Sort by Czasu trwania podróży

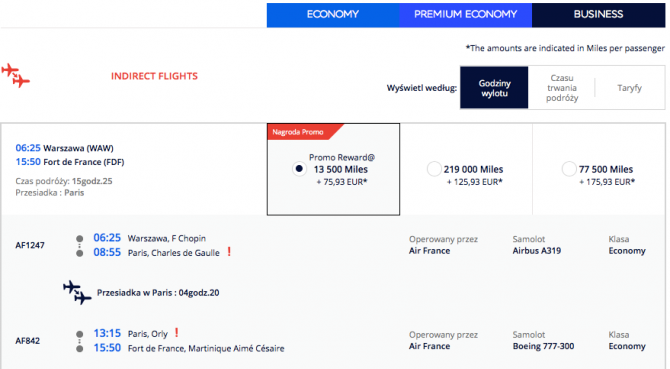[x=562, y=88]
